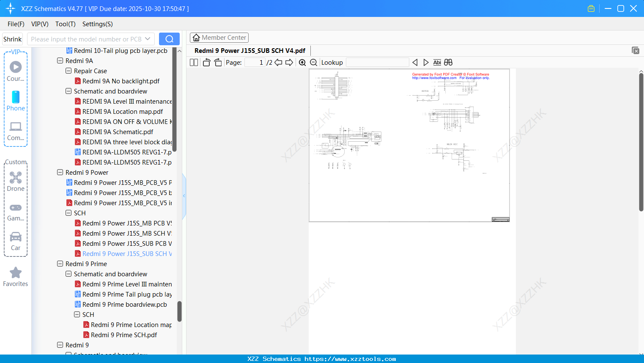The height and width of the screenshot is (363, 644).
Task: Collapse the Redmi 9A tree node
Action: tap(60, 60)
